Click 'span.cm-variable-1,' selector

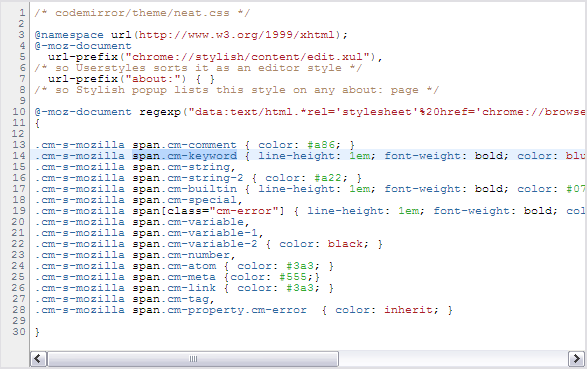(198, 233)
